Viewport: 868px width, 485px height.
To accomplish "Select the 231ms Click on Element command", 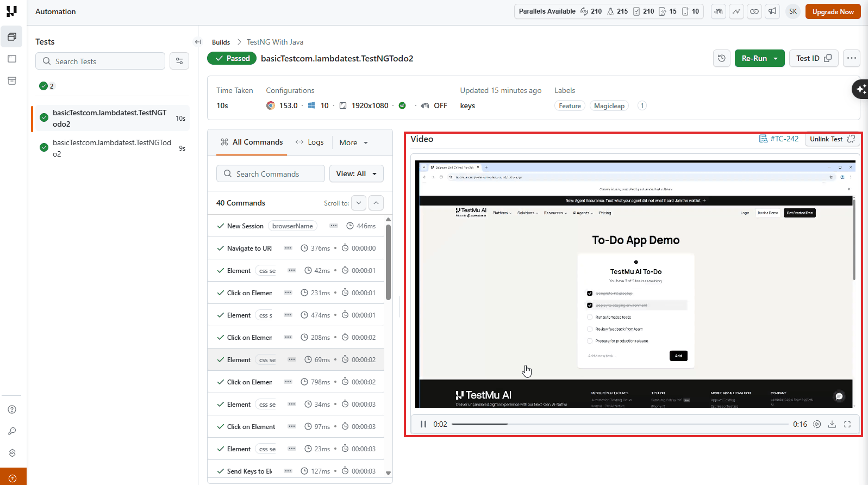I will 296,293.
